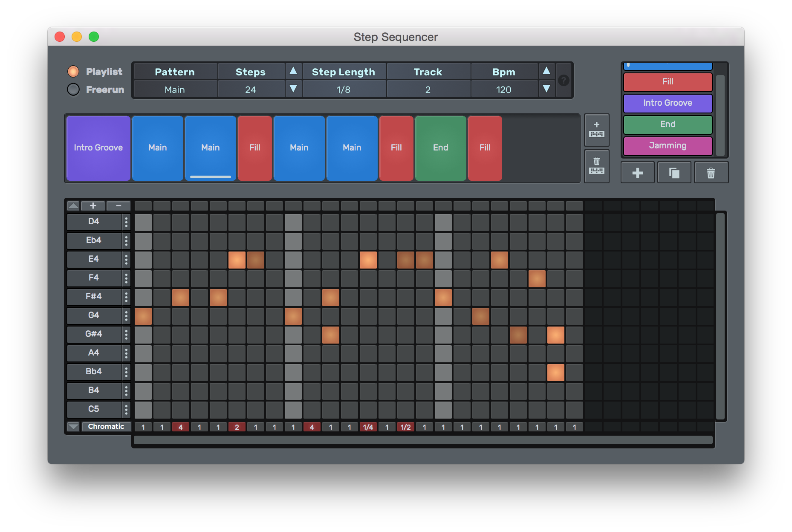This screenshot has width=792, height=532.
Task: Toggle E4 note on step 6
Action: tap(237, 260)
